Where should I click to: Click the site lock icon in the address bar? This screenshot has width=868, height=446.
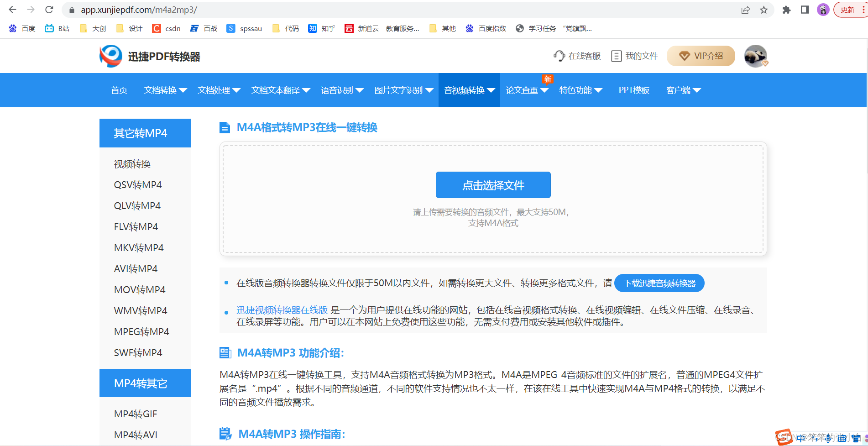tap(72, 10)
